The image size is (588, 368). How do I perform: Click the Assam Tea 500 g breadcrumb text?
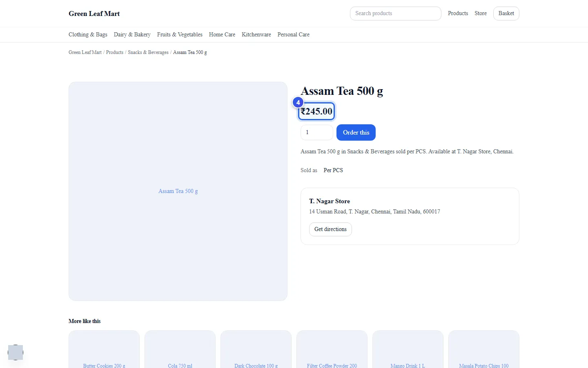coord(190,52)
